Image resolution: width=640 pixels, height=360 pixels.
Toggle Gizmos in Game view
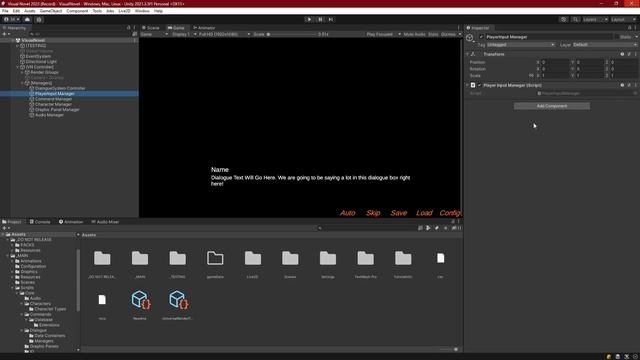coord(448,34)
